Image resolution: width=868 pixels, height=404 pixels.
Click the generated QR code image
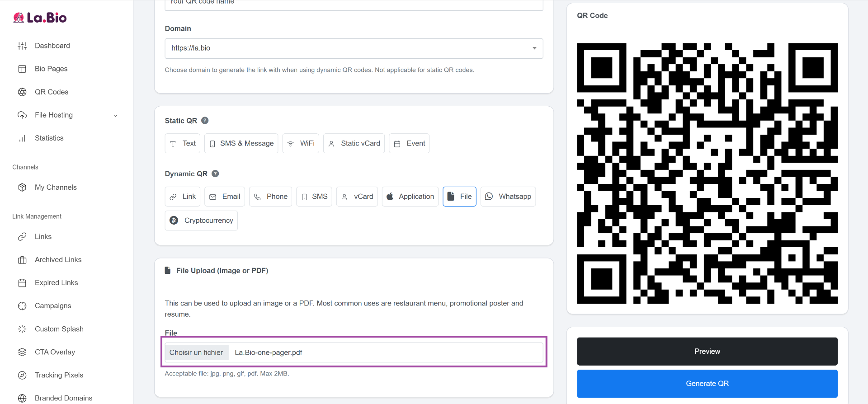coord(707,173)
